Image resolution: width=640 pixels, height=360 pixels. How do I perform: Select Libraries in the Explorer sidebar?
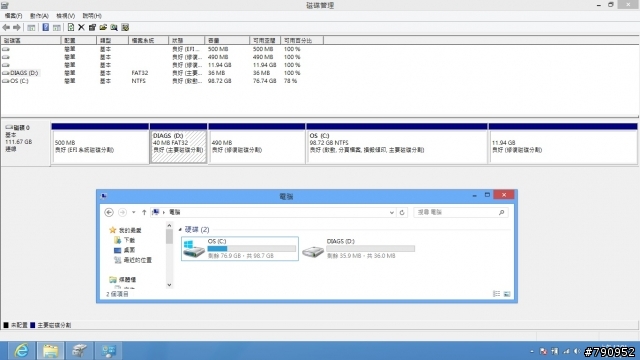tap(123, 280)
